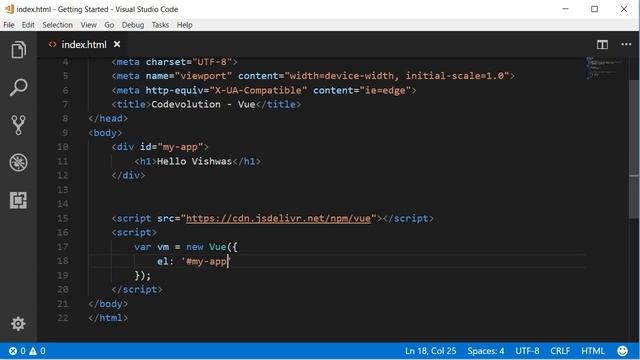Click the opening <body> tag
The width and height of the screenshot is (640, 360).
pyautogui.click(x=105, y=133)
